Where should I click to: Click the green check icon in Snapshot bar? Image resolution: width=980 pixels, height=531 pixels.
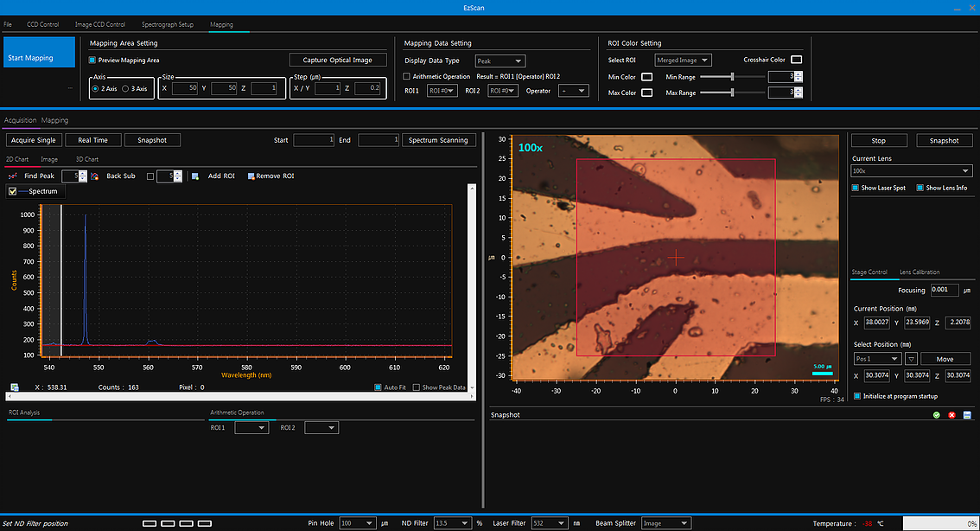tap(936, 415)
